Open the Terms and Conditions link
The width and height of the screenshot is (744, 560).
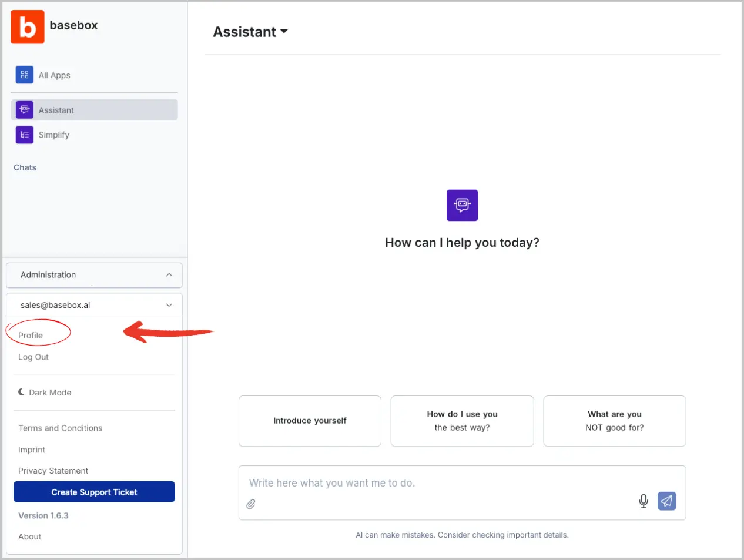pos(60,428)
